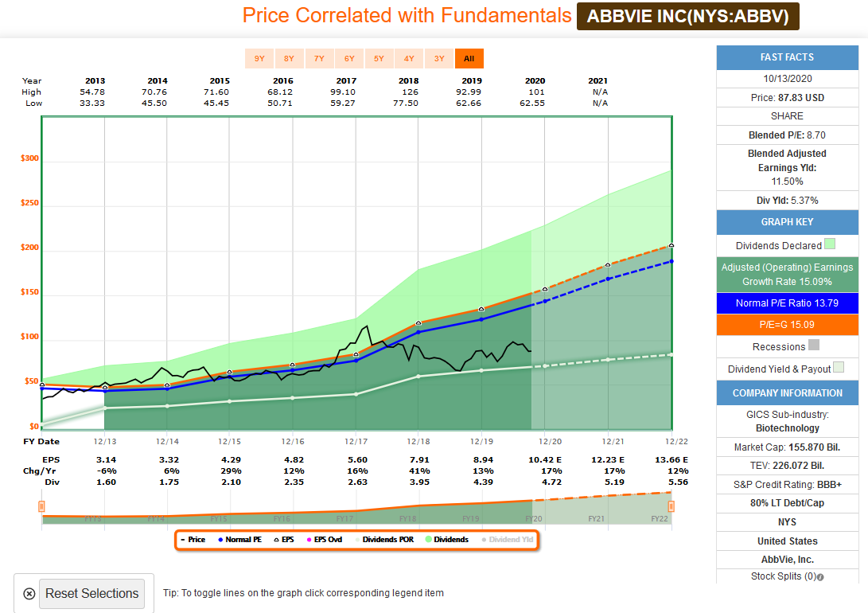Switch to the 9Y time range

click(x=259, y=59)
